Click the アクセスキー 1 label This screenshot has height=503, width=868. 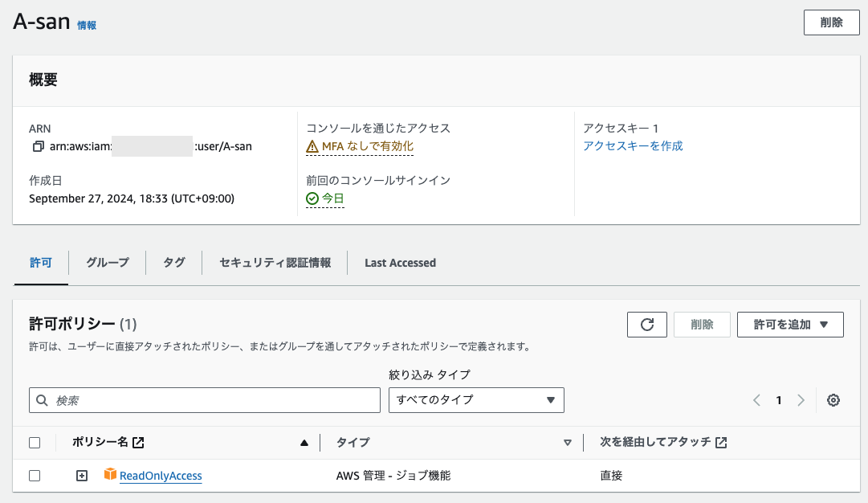tap(621, 129)
